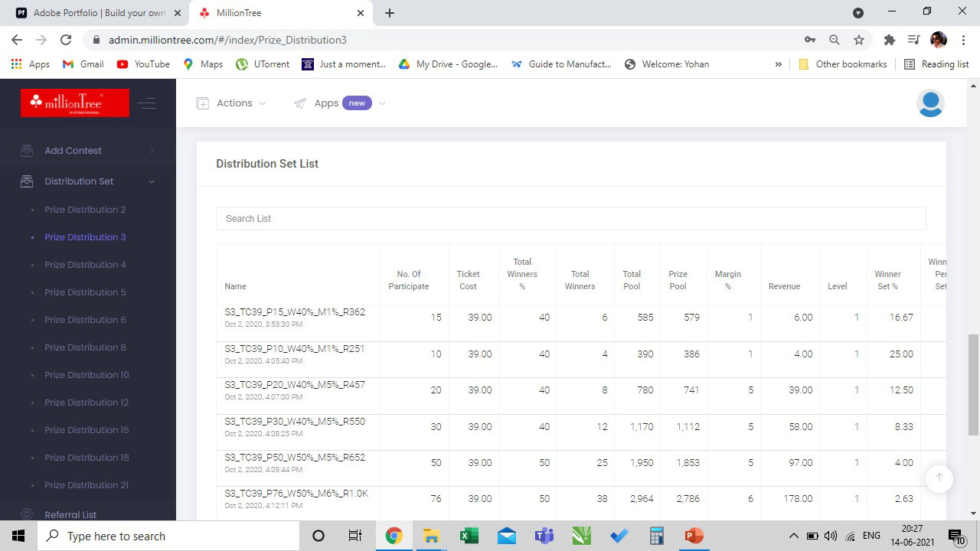The height and width of the screenshot is (551, 980).
Task: Click inside the Search List field
Action: point(571,218)
